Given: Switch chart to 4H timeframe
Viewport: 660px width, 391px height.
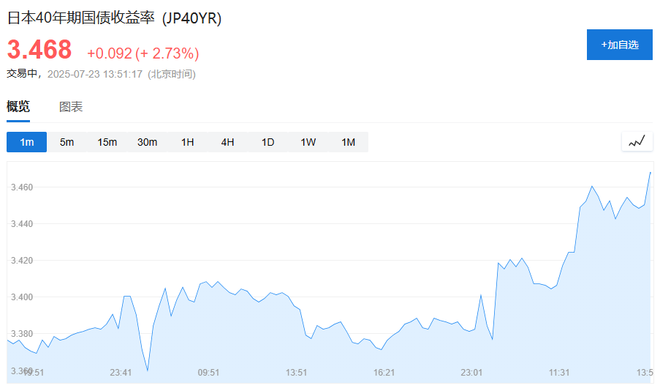Looking at the screenshot, I should 227,142.
